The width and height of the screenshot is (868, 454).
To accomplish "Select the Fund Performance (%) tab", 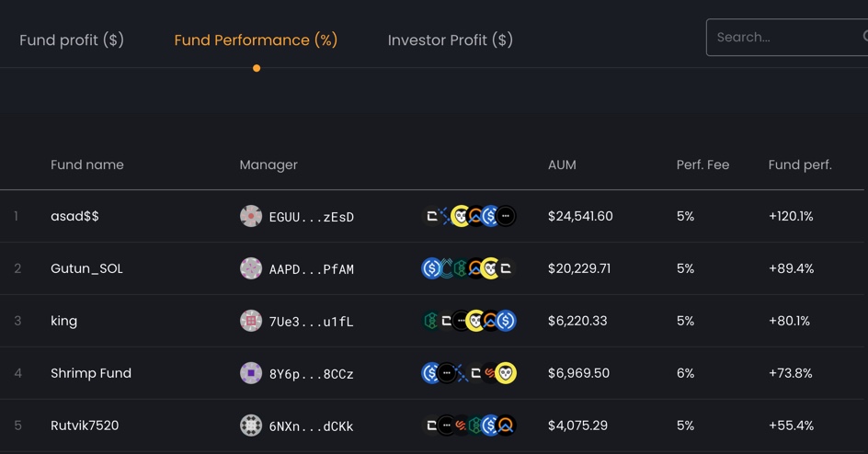I will (256, 40).
